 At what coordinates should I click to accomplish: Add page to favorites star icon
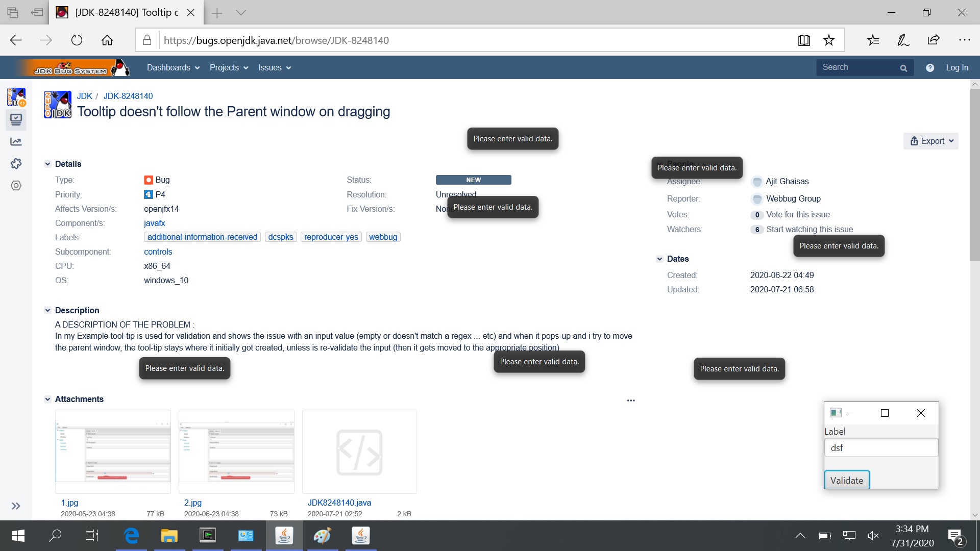pyautogui.click(x=829, y=40)
